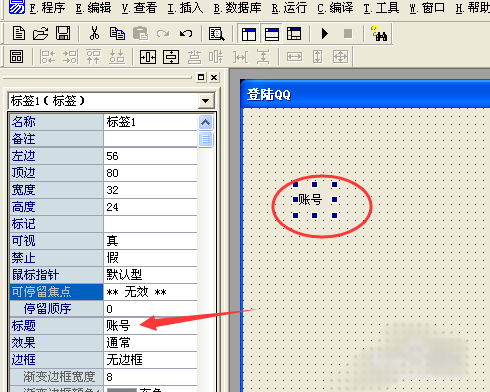Click the empty 备注 value field
490x392 pixels.
pyautogui.click(x=150, y=139)
